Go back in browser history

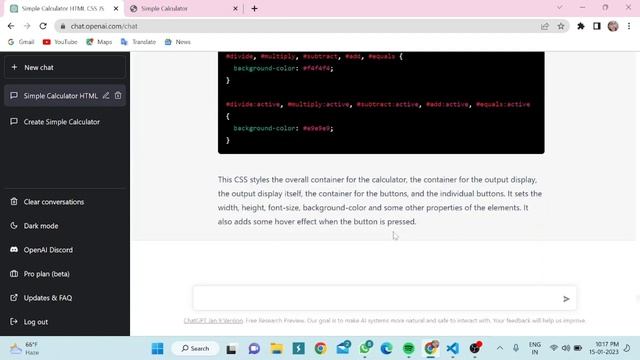pyautogui.click(x=11, y=26)
